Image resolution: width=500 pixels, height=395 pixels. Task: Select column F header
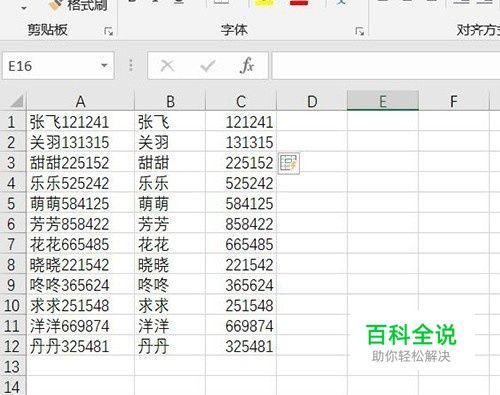[x=454, y=101]
